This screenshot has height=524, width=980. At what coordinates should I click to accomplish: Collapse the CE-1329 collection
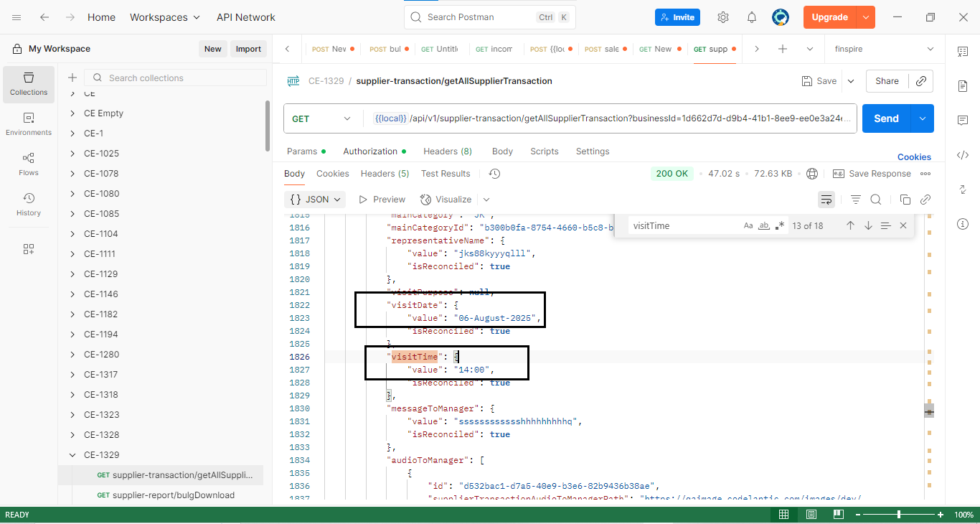click(72, 455)
